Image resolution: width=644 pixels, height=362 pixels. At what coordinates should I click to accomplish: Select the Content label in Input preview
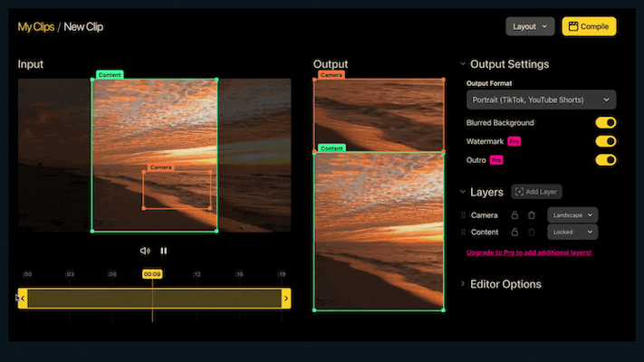click(110, 75)
